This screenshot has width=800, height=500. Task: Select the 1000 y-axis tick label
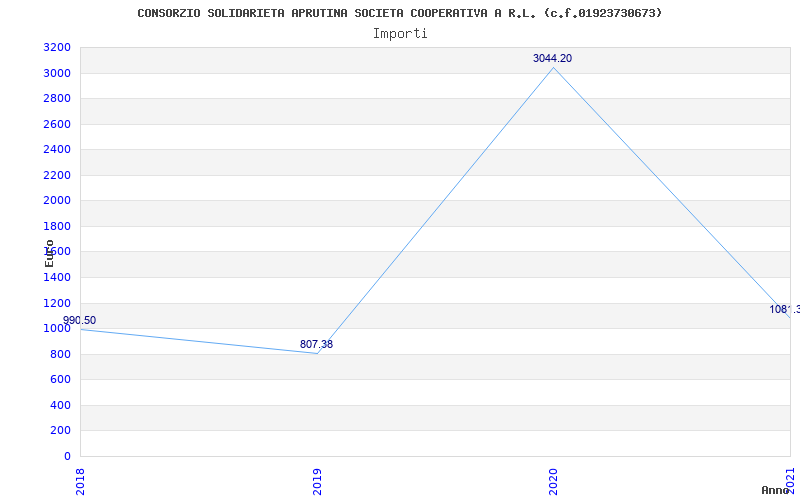tap(57, 329)
